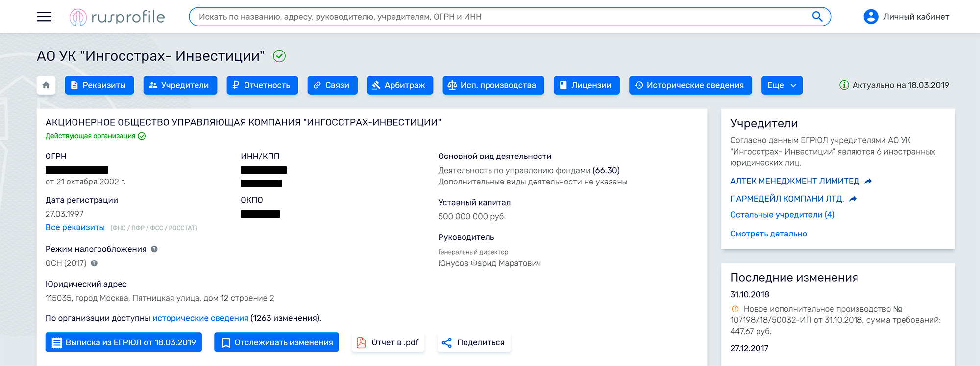Click the Личный кабинет user avatar icon
Screen dimensions: 980x366
(871, 17)
